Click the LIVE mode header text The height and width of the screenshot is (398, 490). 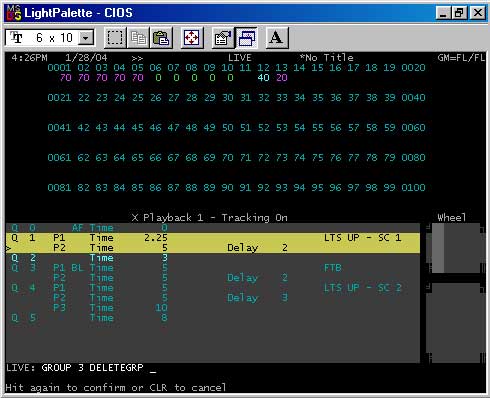pyautogui.click(x=239, y=58)
